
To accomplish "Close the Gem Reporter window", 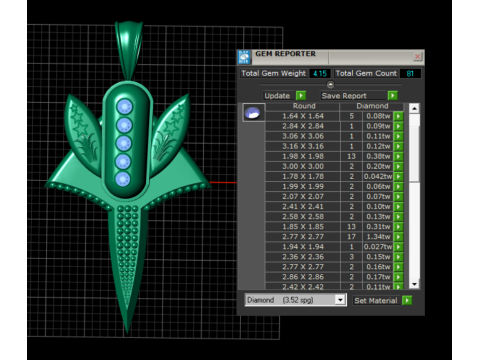I will 417,57.
